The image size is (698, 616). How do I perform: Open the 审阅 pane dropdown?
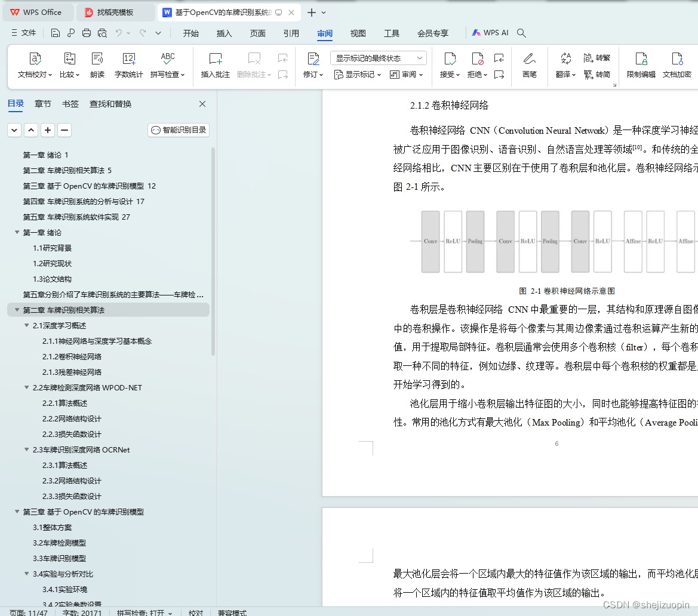pyautogui.click(x=406, y=75)
